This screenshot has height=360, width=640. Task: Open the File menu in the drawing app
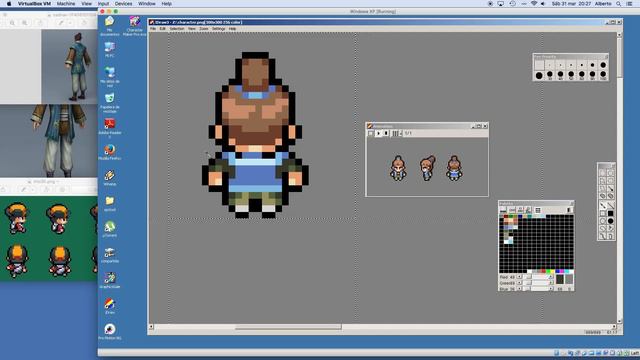[x=153, y=29]
